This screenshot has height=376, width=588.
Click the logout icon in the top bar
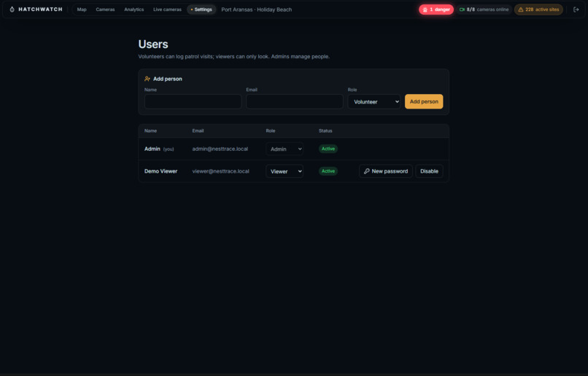[x=576, y=9]
